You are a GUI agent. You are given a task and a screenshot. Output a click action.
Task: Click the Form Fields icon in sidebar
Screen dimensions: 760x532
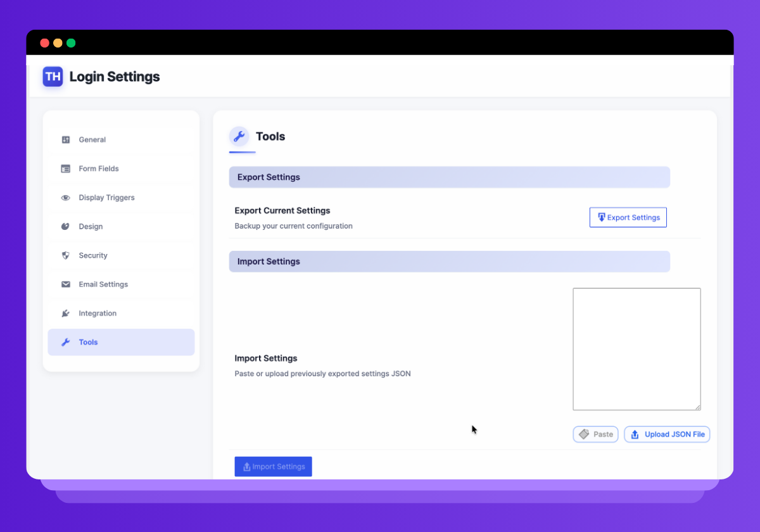(65, 168)
